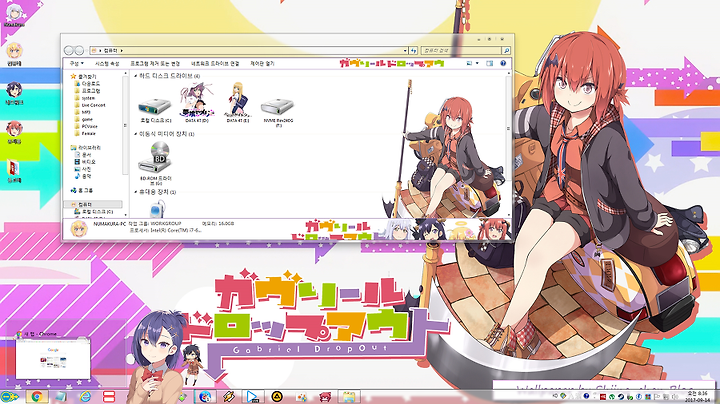Go back with the Explorer back button
Image resolution: width=720 pixels, height=404 pixels.
click(69, 50)
